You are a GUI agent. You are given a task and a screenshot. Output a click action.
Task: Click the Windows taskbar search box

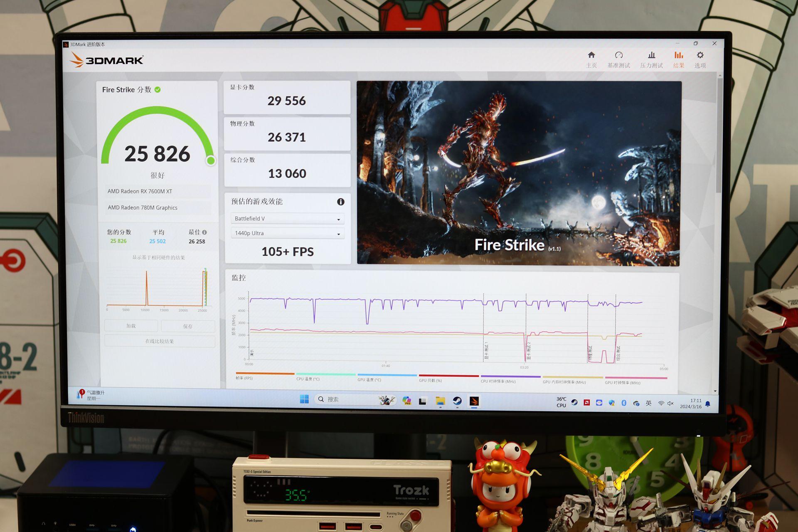[x=355, y=399]
